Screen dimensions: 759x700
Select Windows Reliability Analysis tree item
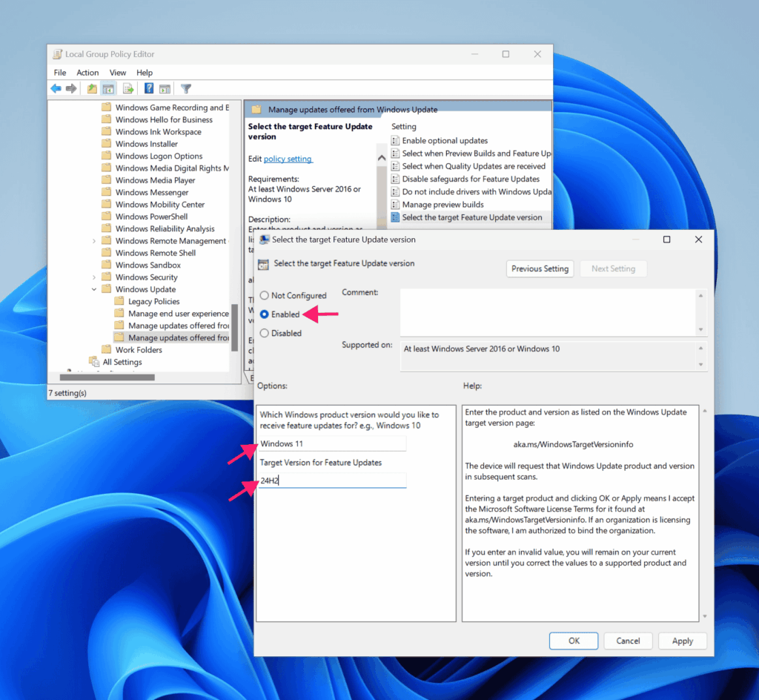[x=165, y=228]
